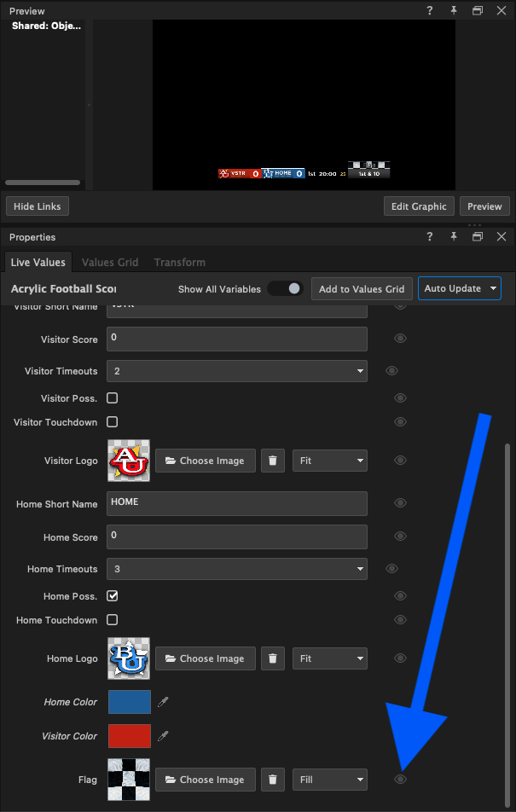516x812 pixels.
Task: Pin the Preview panel
Action: 454,11
